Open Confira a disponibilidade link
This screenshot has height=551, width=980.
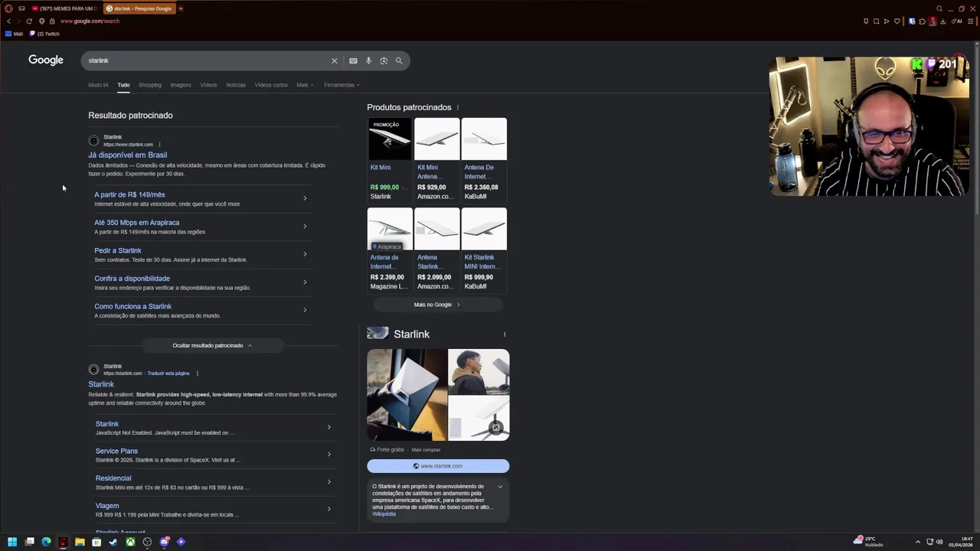[132, 279]
